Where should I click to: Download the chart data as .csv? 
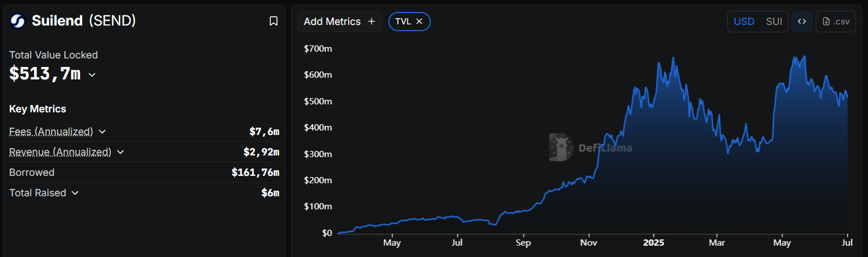[x=836, y=22]
